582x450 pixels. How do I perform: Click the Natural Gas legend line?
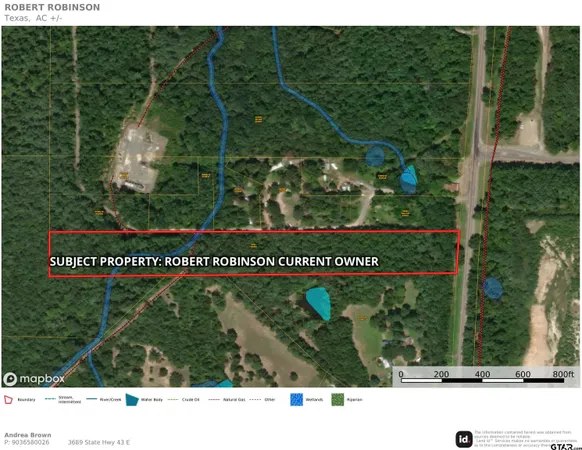pos(214,400)
